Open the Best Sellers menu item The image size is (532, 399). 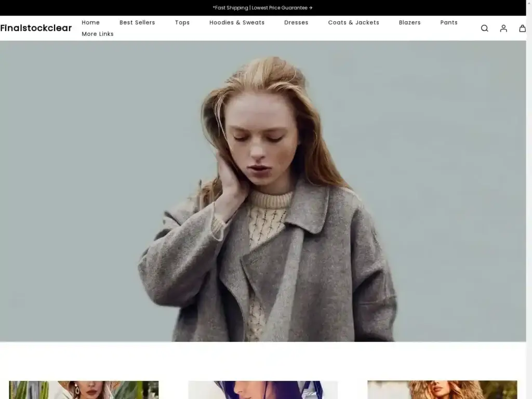[x=137, y=22]
